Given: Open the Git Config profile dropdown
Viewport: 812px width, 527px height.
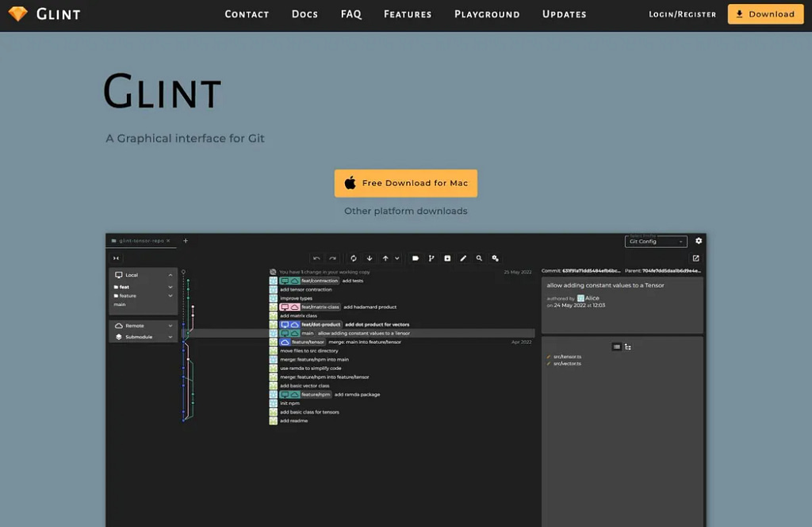Looking at the screenshot, I should click(x=656, y=241).
